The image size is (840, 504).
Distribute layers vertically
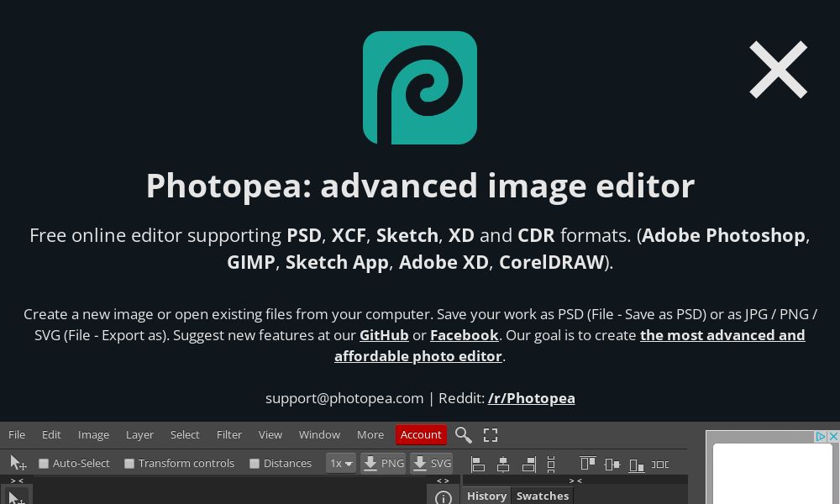coord(550,463)
